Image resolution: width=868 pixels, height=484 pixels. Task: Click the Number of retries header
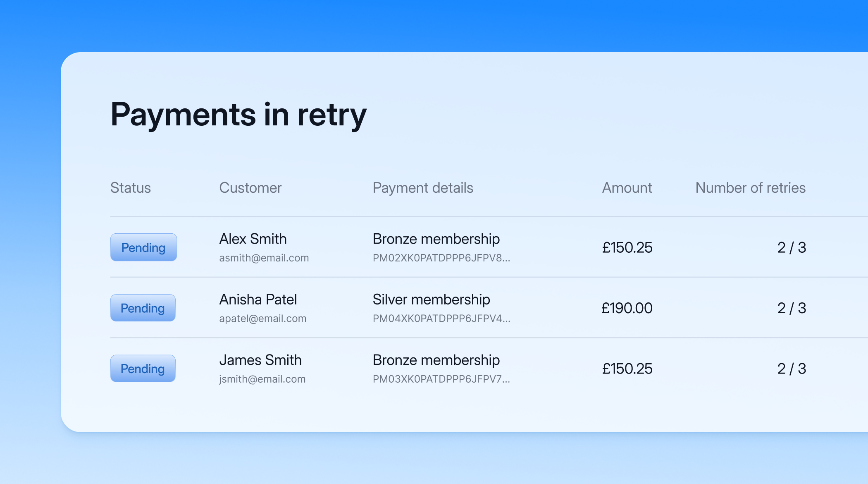(x=751, y=188)
